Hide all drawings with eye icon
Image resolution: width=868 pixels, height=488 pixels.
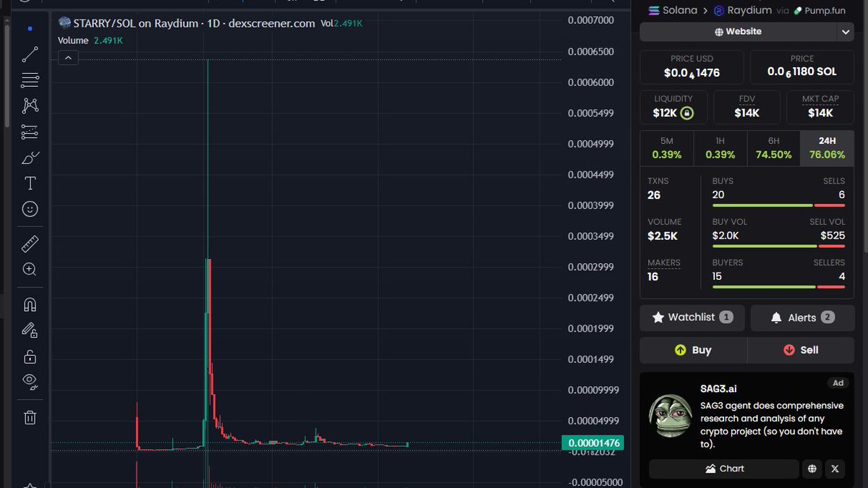30,380
